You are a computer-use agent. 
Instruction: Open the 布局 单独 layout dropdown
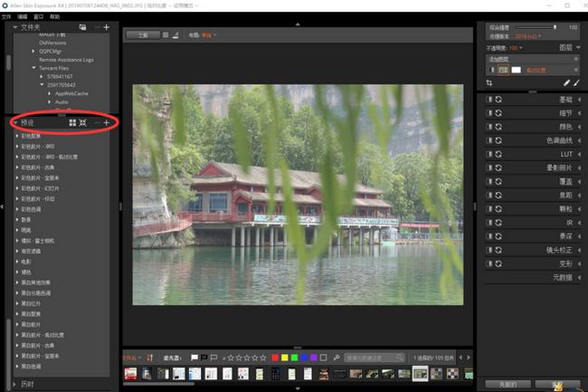pos(209,35)
